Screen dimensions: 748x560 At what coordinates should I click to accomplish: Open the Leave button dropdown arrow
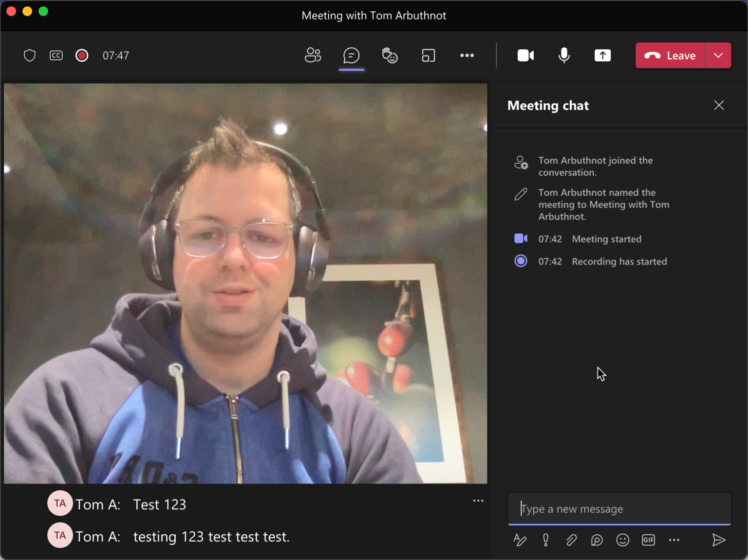(718, 56)
